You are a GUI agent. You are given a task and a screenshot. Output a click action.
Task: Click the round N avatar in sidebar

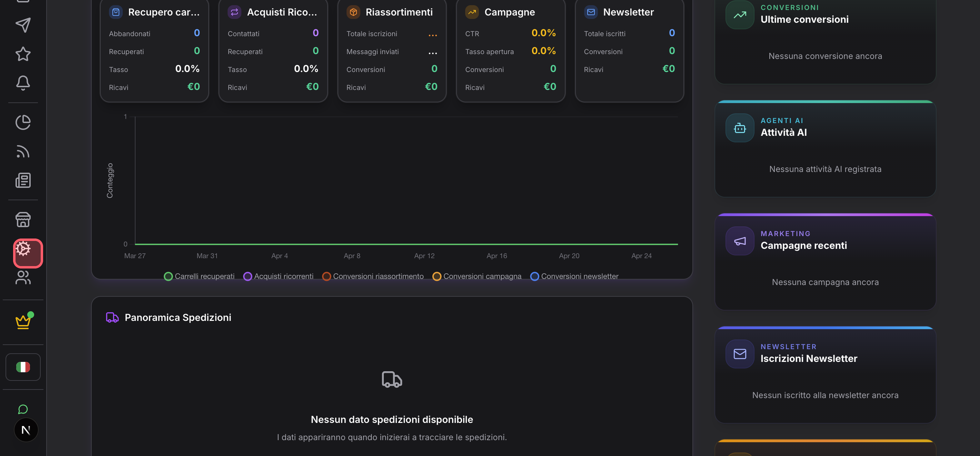pyautogui.click(x=26, y=430)
